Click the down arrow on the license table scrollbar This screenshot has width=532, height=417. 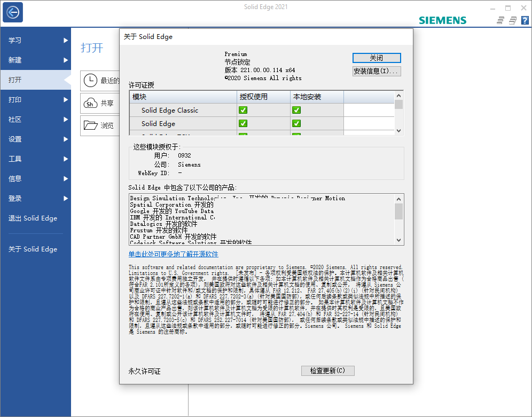click(x=398, y=130)
